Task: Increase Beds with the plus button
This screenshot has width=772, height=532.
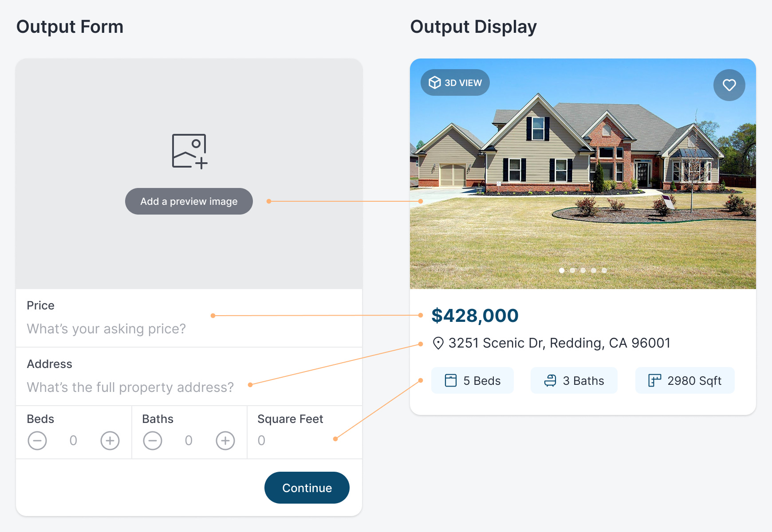Action: coord(110,441)
